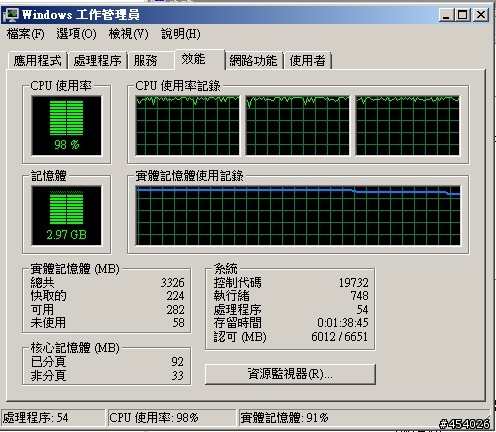Viewport: 496px width, 432px height.
Task: Click the second CPU usage history graph
Action: coord(297,125)
